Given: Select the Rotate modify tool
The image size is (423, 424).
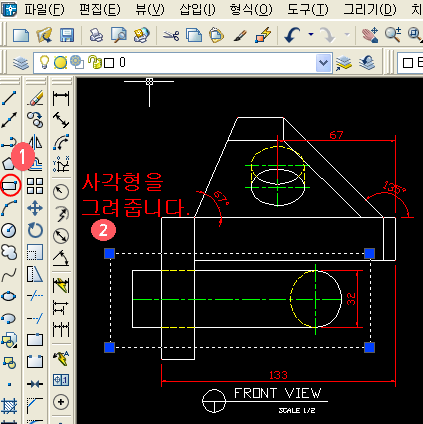Looking at the screenshot, I should coord(35,230).
